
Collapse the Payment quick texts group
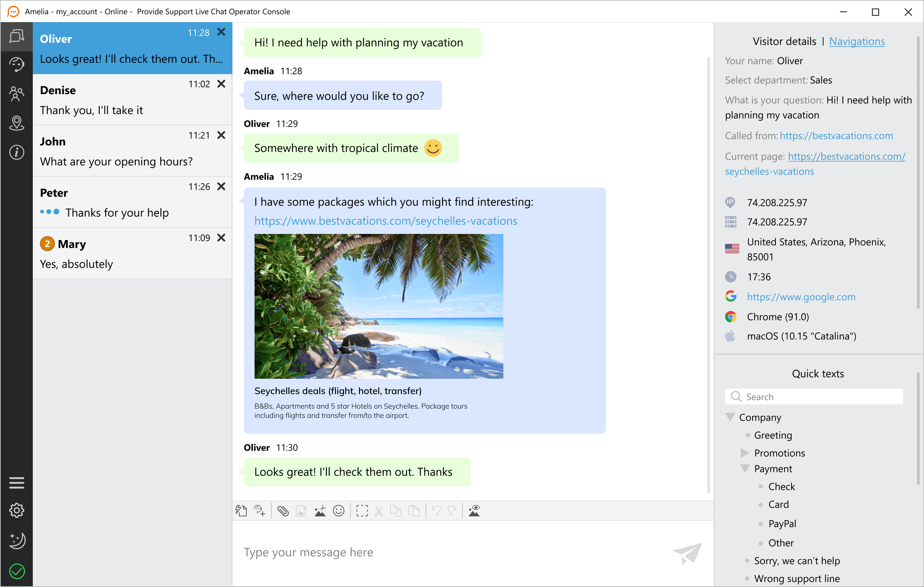pos(745,468)
